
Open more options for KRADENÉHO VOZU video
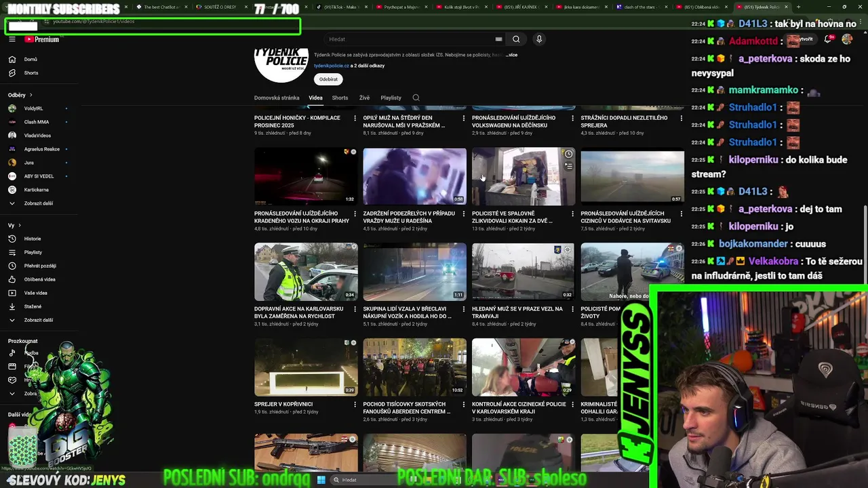(x=355, y=213)
